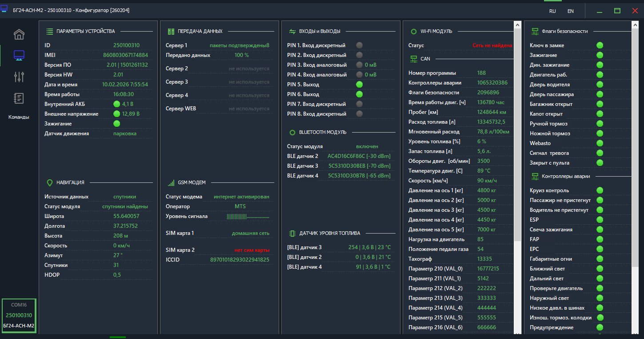The image size is (644, 339).
Task: Switch interface language to RU
Action: 552,11
